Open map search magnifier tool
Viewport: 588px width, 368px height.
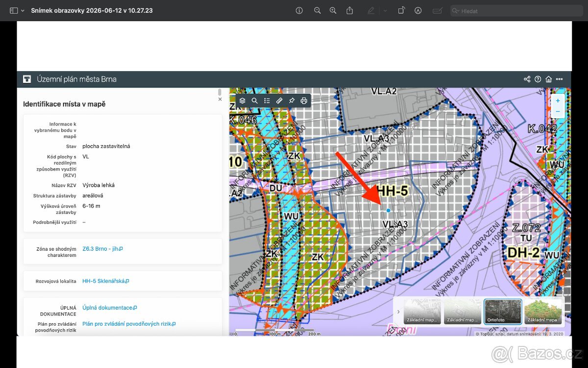[254, 101]
